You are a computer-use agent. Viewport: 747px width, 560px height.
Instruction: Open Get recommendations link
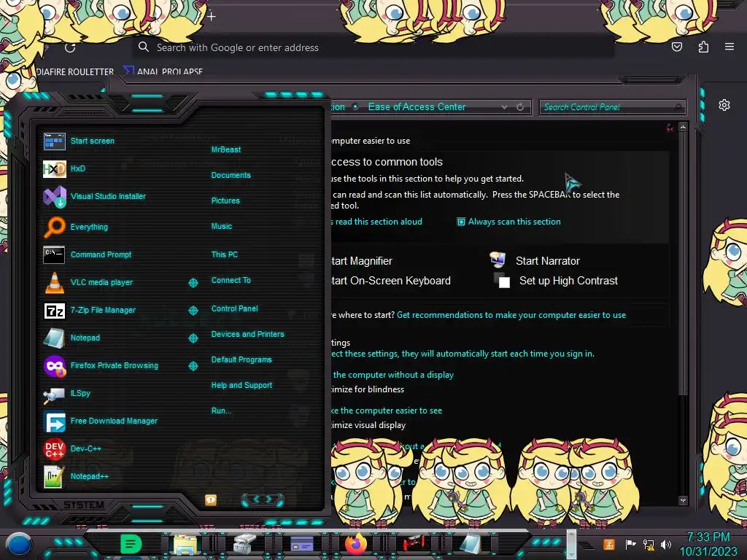(511, 315)
